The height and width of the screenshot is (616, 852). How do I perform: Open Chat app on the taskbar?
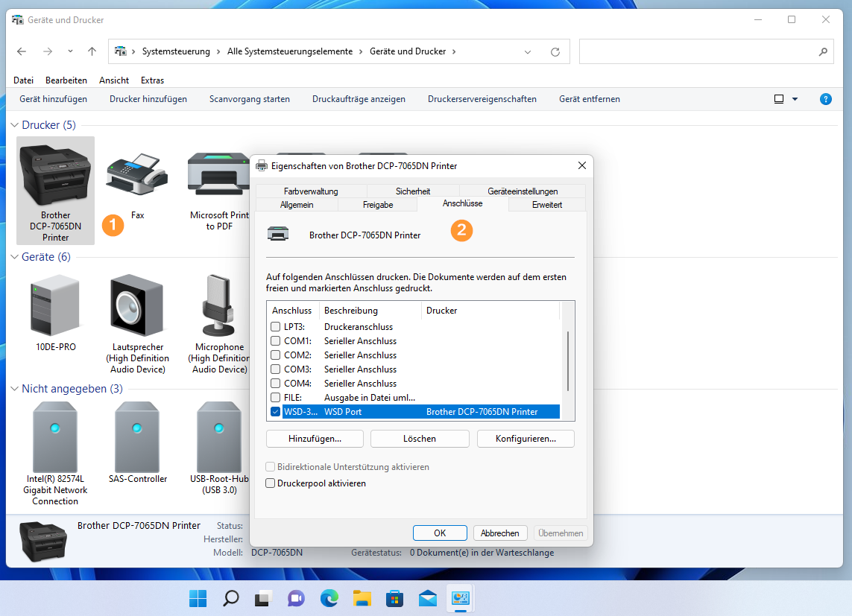296,599
